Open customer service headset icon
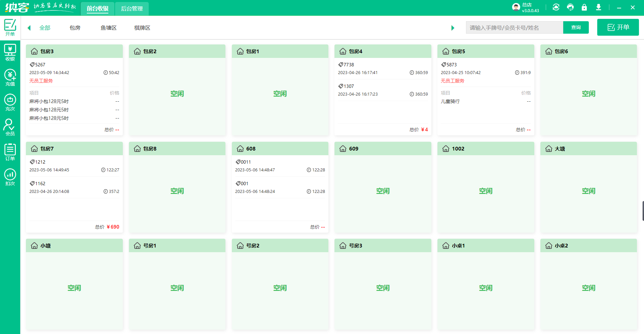The height and width of the screenshot is (334, 644). (570, 7)
